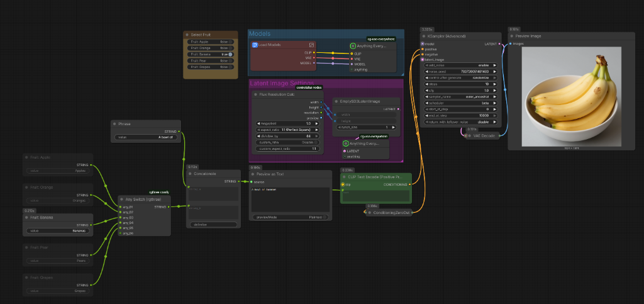The width and height of the screenshot is (644, 304).
Task: Increase batch_size with the right arrow
Action: click(x=394, y=127)
